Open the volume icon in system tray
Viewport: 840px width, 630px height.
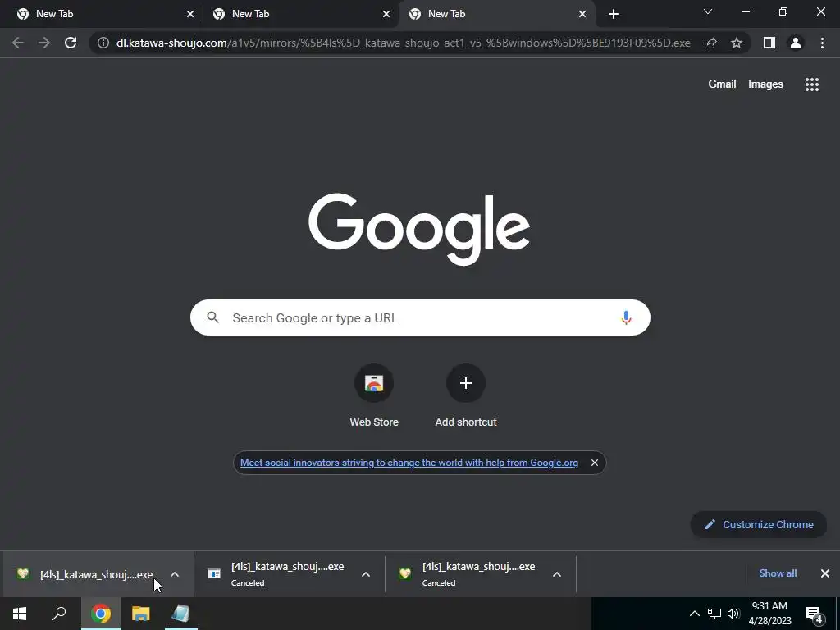click(x=733, y=614)
